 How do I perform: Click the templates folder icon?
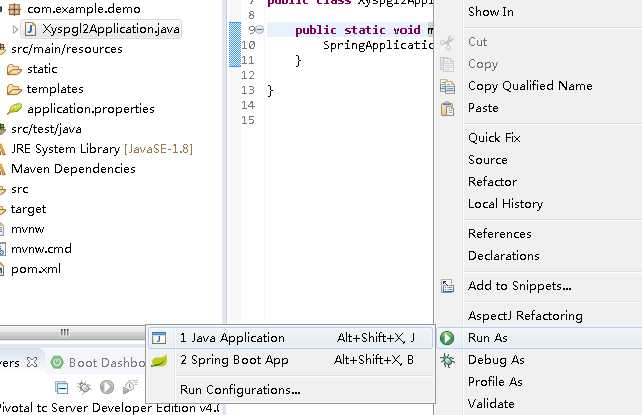[14, 89]
